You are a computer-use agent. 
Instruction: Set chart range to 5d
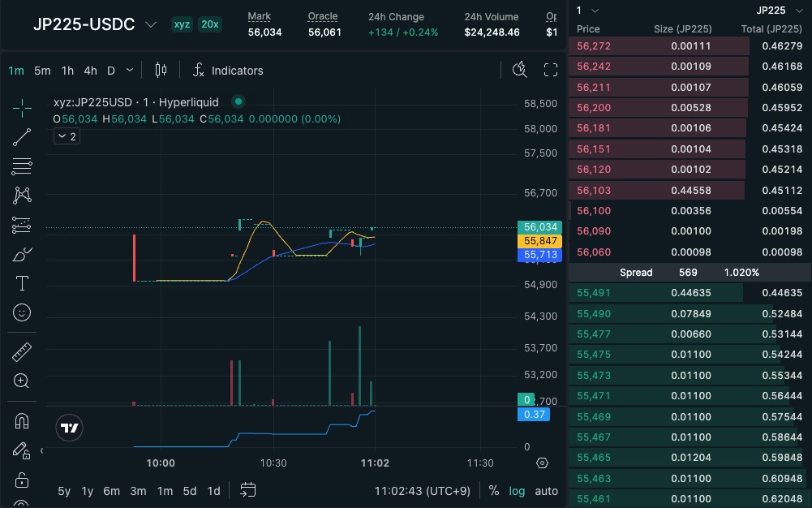click(190, 491)
